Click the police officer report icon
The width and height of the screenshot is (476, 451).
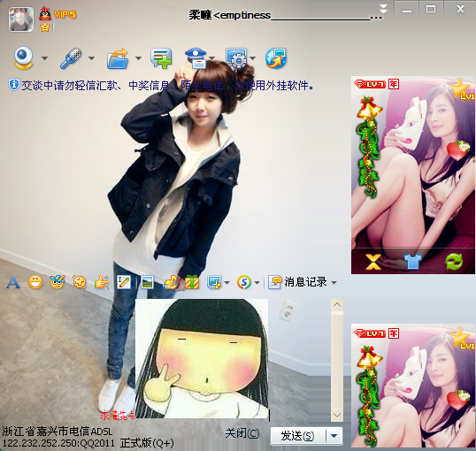click(x=196, y=58)
